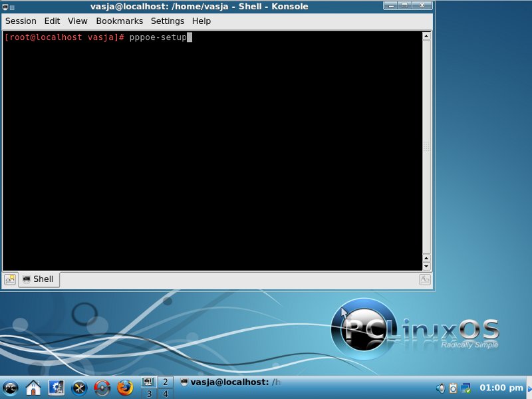The width and height of the screenshot is (532, 399).
Task: Open the monitor configuration taskbar icon
Action: tap(56, 387)
